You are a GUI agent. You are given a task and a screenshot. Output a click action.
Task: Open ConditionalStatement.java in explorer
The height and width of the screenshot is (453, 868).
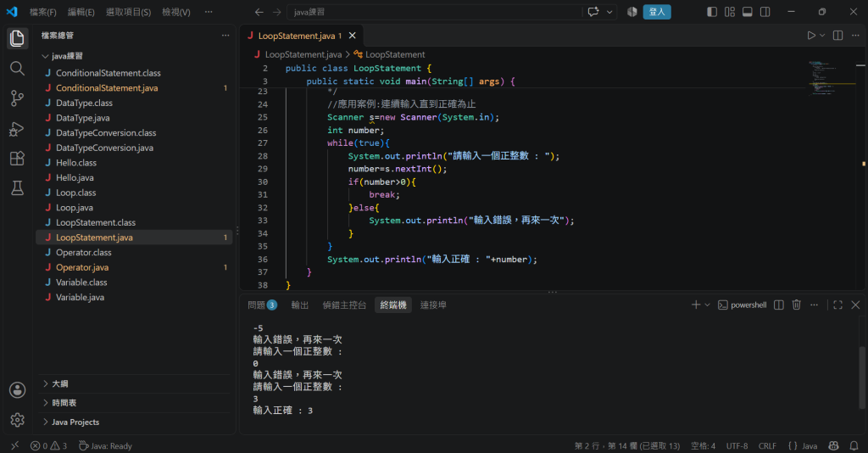tap(135, 88)
